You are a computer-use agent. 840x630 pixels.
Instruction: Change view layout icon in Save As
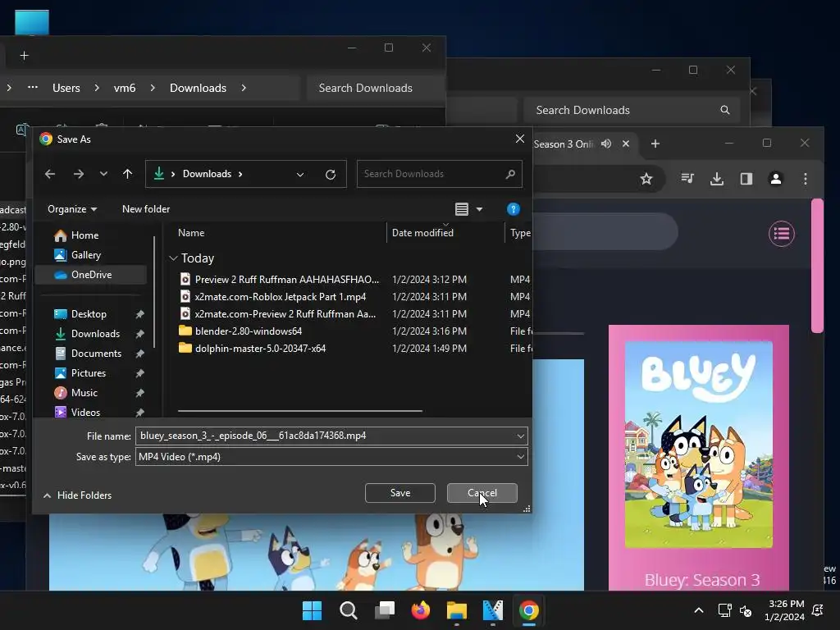pyautogui.click(x=462, y=209)
